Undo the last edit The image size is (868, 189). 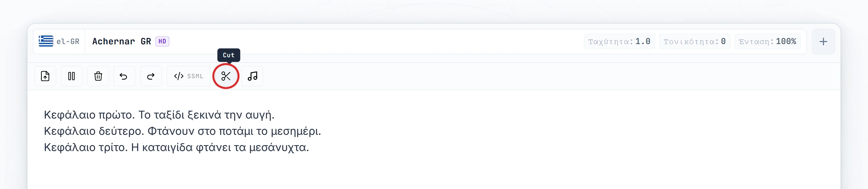(x=124, y=76)
